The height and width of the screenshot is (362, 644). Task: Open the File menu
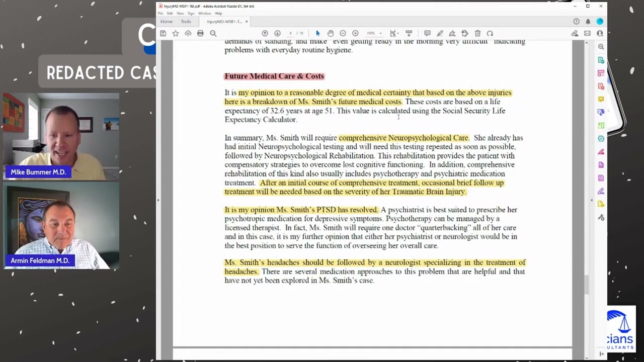click(x=160, y=13)
